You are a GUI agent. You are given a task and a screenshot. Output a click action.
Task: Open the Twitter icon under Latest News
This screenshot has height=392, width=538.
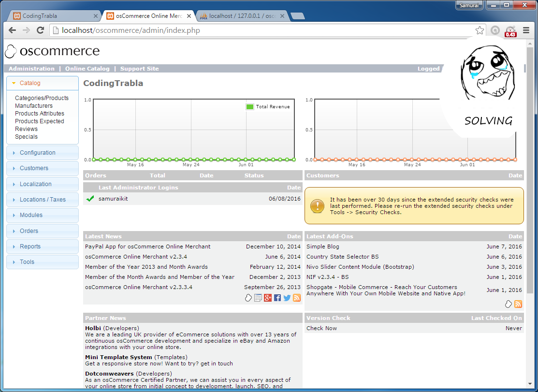(x=287, y=298)
